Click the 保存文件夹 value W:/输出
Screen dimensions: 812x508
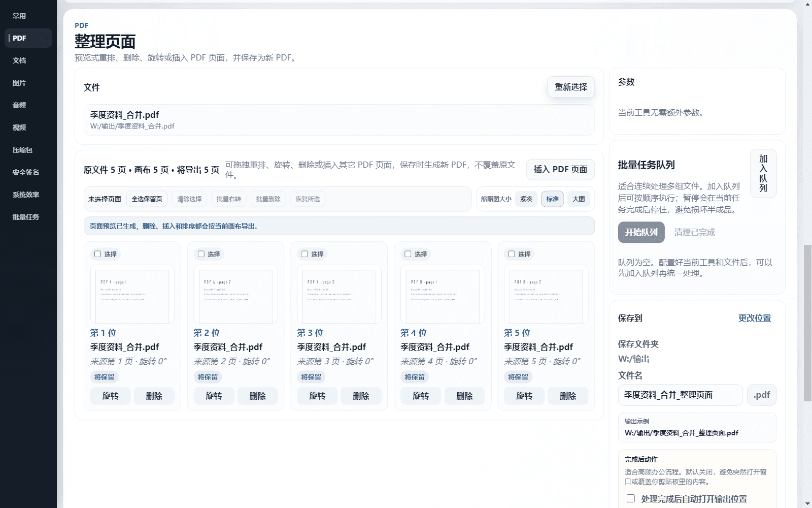[634, 359]
